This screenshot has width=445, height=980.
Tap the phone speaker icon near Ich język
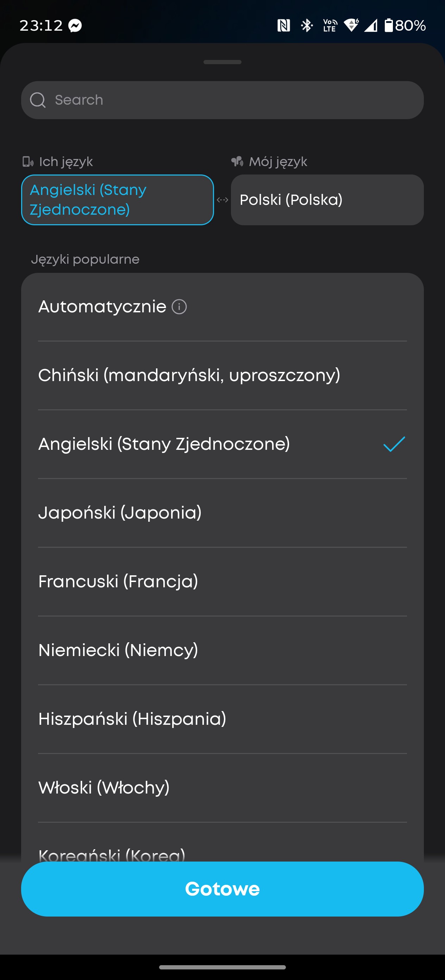coord(28,162)
